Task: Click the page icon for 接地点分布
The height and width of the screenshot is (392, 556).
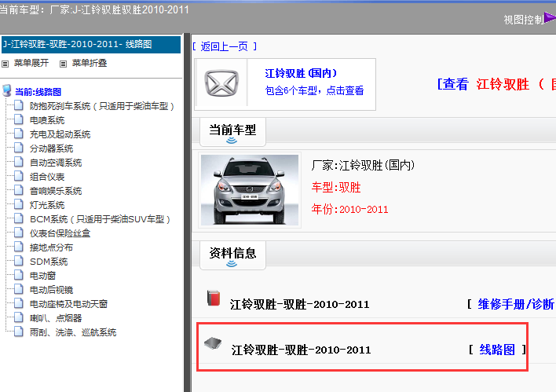Action: tap(19, 247)
